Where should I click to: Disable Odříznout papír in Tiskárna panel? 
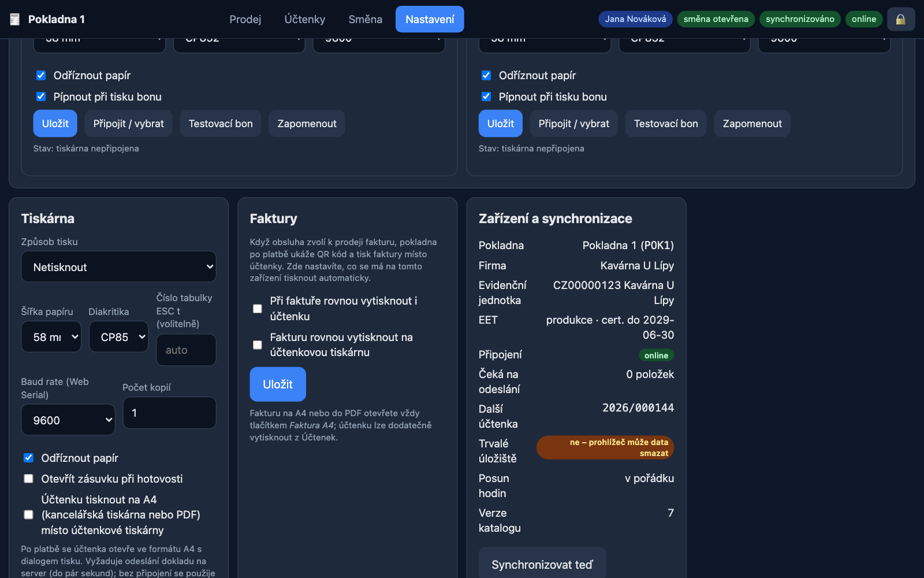tap(28, 458)
